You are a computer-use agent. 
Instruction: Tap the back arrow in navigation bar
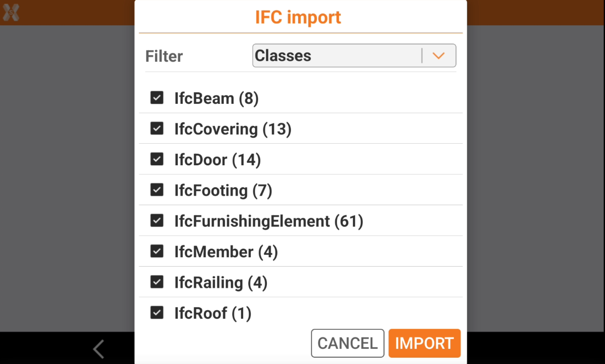99,349
